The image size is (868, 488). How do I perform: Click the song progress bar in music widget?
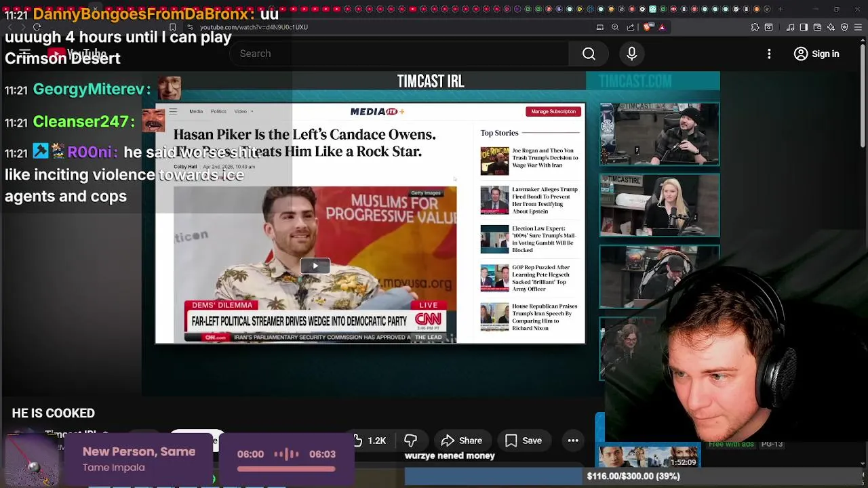pos(286,468)
